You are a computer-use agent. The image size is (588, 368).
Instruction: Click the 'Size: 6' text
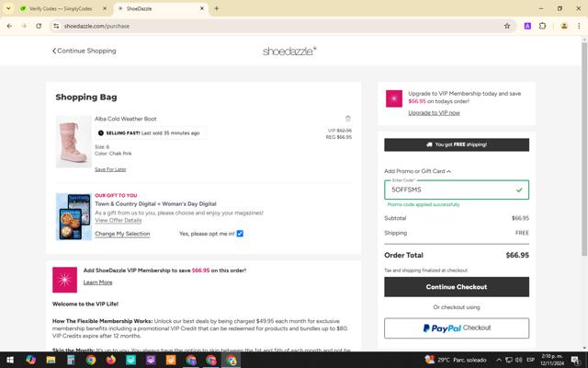pos(102,147)
